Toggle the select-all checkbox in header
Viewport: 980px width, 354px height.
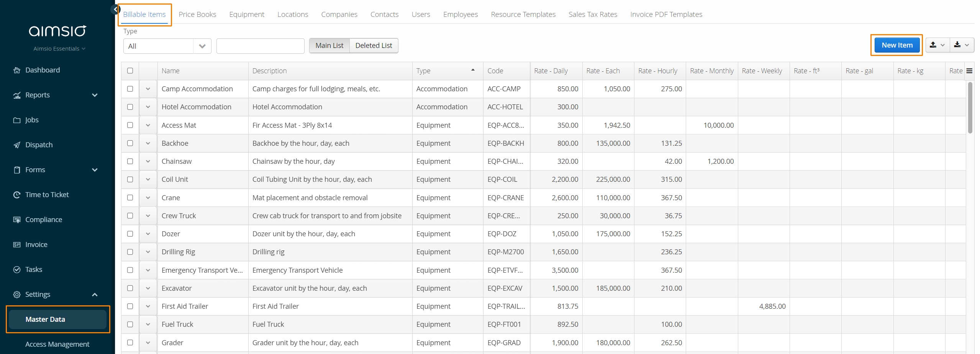[x=130, y=71]
